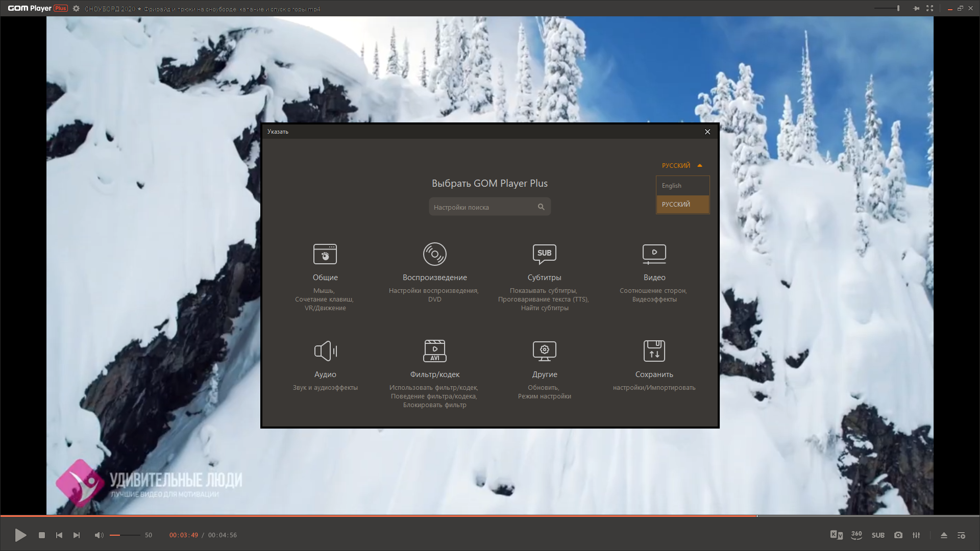Open the Аудио speaker settings icon
The height and width of the screenshot is (551, 980).
(x=325, y=351)
